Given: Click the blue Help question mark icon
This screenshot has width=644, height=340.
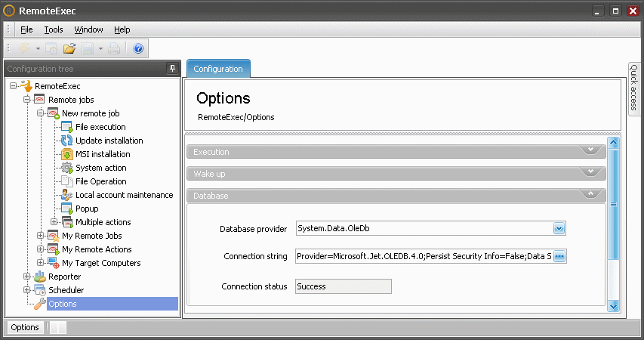Looking at the screenshot, I should click(138, 48).
